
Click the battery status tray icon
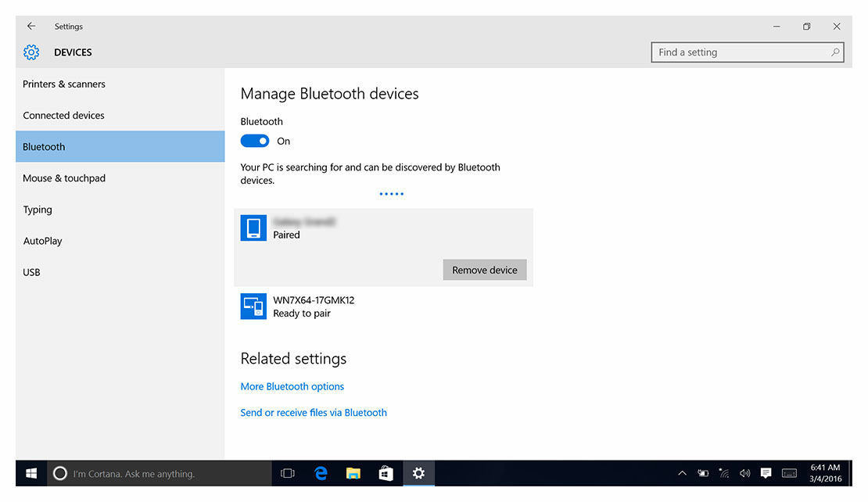[703, 473]
